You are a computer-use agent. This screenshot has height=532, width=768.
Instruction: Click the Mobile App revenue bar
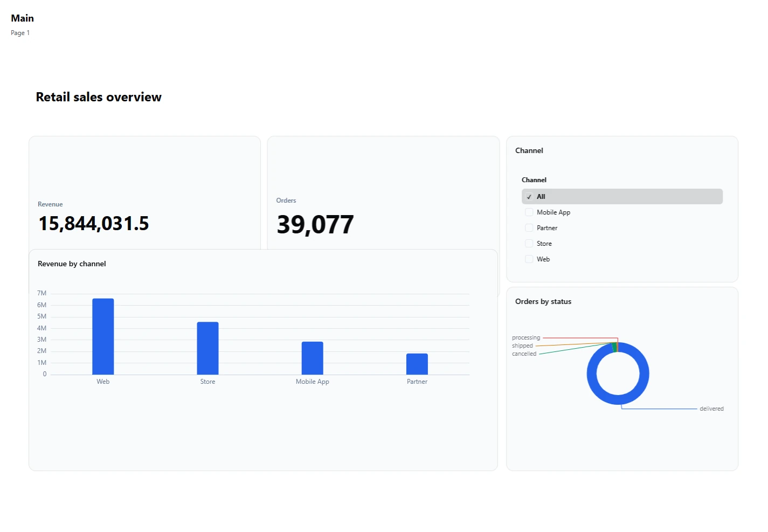(x=313, y=358)
